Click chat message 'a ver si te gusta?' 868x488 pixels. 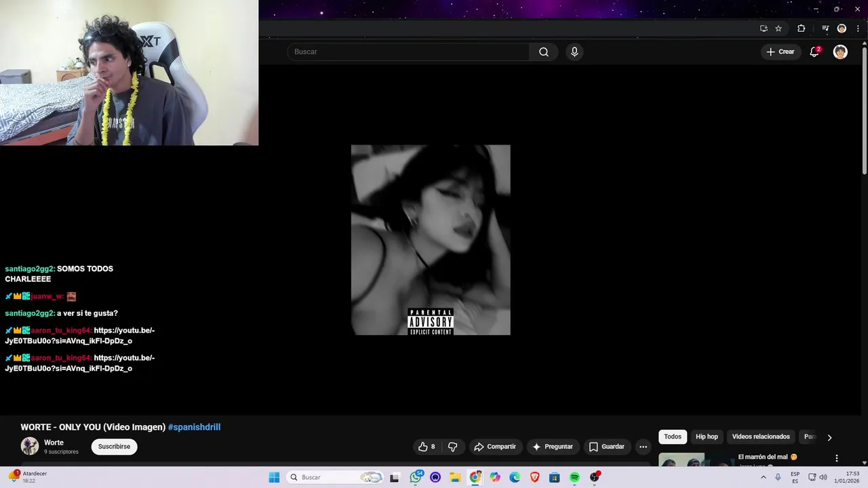pyautogui.click(x=87, y=313)
